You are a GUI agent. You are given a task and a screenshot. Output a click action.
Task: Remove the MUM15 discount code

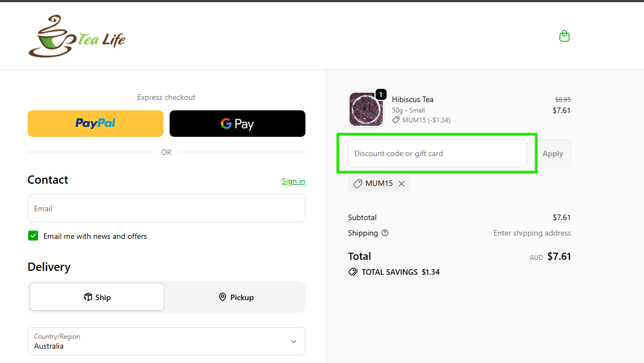(x=402, y=184)
